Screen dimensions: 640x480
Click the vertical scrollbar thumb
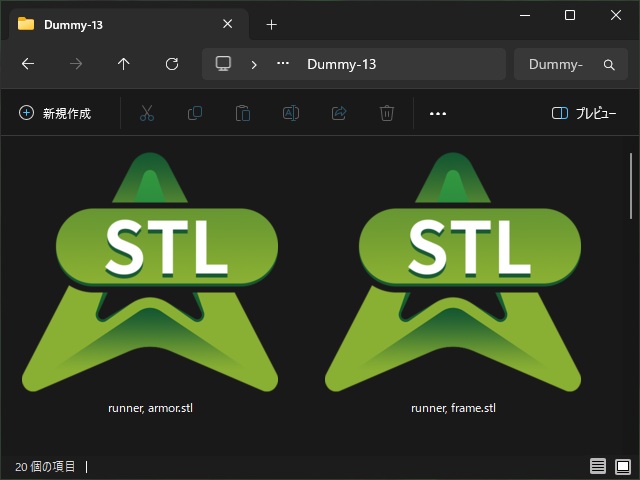[x=631, y=186]
